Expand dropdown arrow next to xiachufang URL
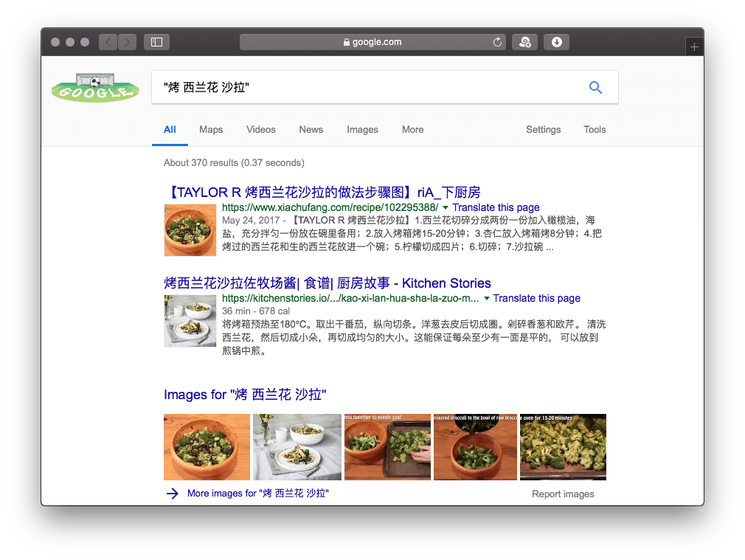The image size is (745, 560). [446, 208]
